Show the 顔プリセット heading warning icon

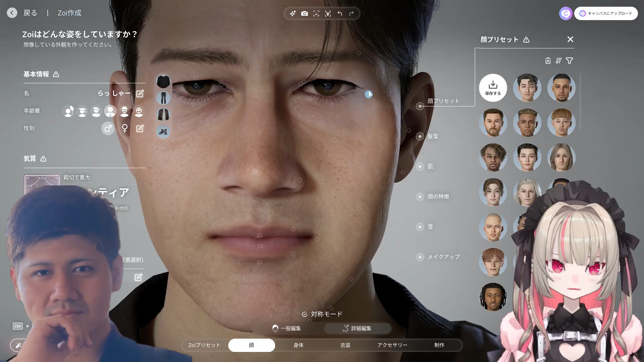click(526, 40)
